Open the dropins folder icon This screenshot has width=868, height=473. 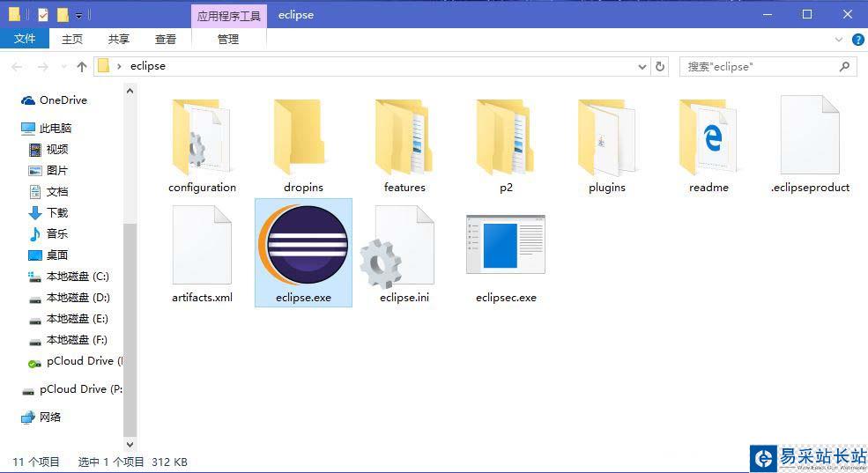tap(299, 137)
